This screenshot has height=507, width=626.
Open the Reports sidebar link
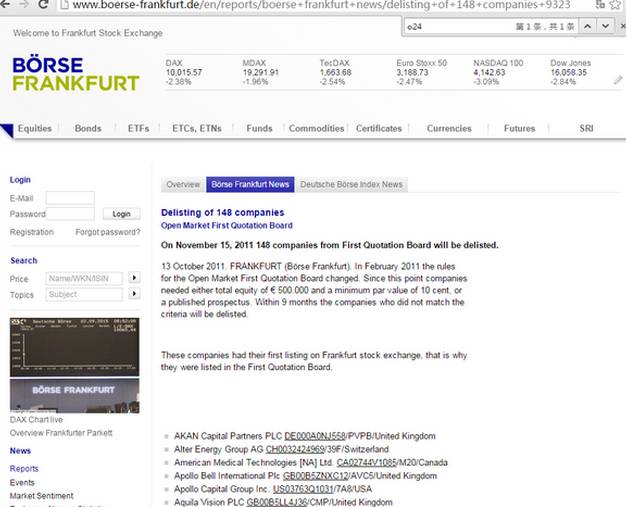click(x=24, y=469)
